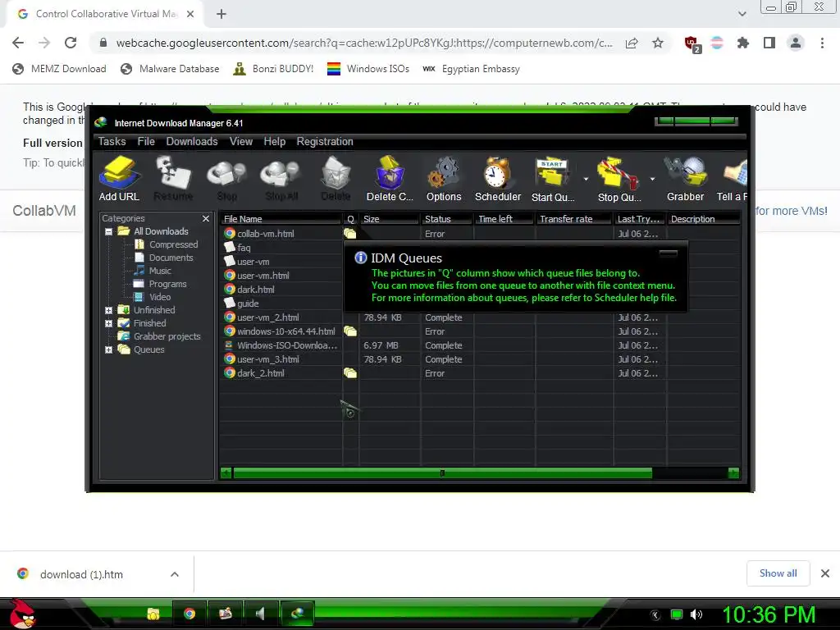Select the Compressed category

click(x=173, y=244)
